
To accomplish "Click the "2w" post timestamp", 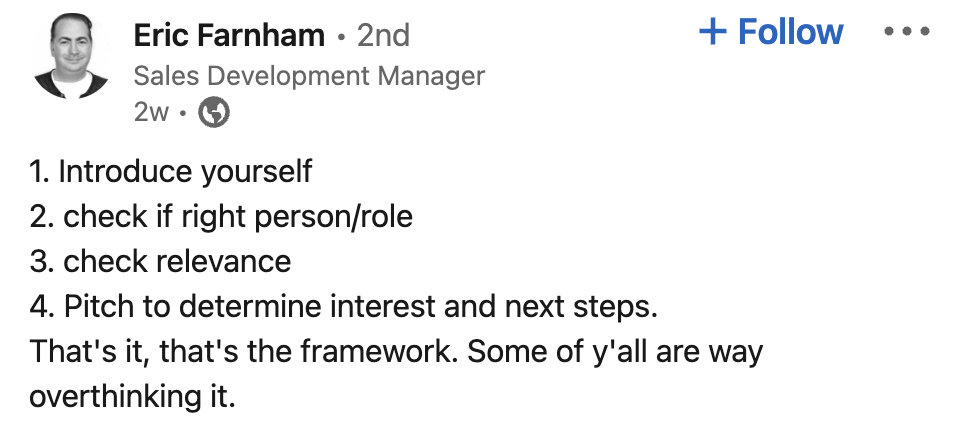I will coord(151,113).
